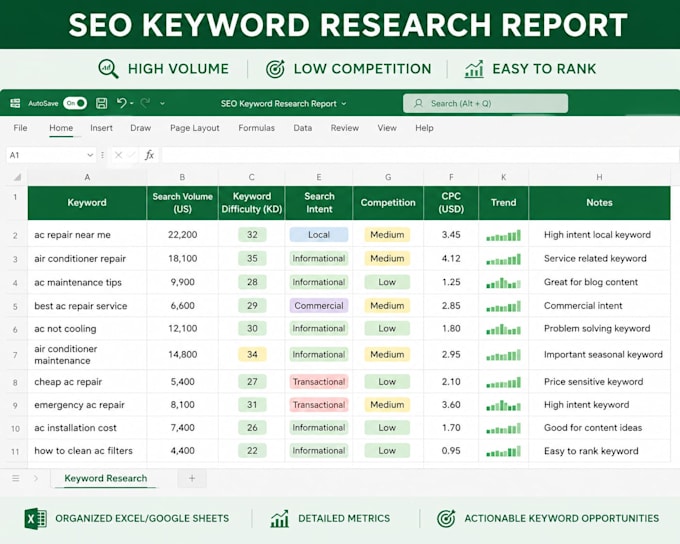Click Transactional tag for cheap ac repair

(319, 382)
